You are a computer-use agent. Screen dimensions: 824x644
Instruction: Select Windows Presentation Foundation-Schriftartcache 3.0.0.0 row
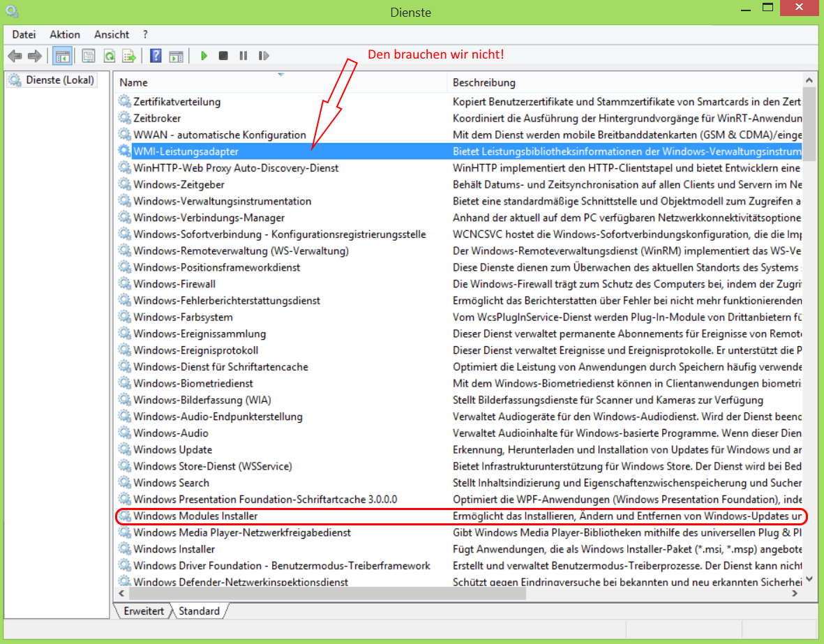[x=459, y=499]
